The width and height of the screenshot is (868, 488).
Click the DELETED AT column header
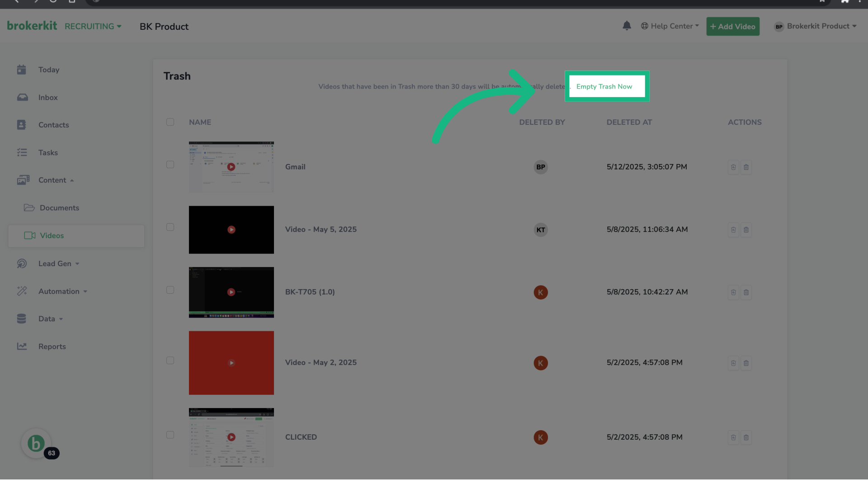pyautogui.click(x=629, y=122)
